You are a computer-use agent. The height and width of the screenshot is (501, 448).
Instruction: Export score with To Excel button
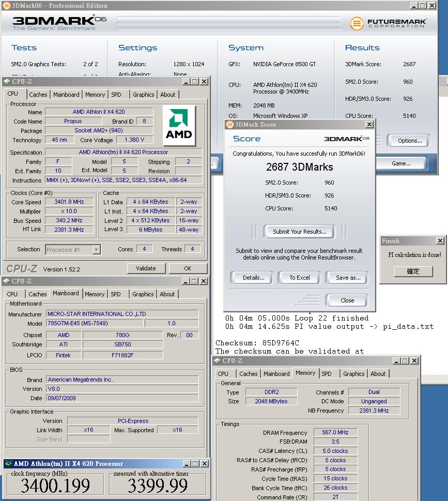click(x=299, y=278)
